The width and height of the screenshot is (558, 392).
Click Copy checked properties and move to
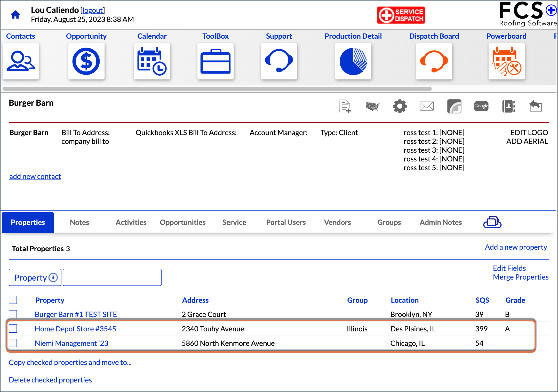point(70,362)
